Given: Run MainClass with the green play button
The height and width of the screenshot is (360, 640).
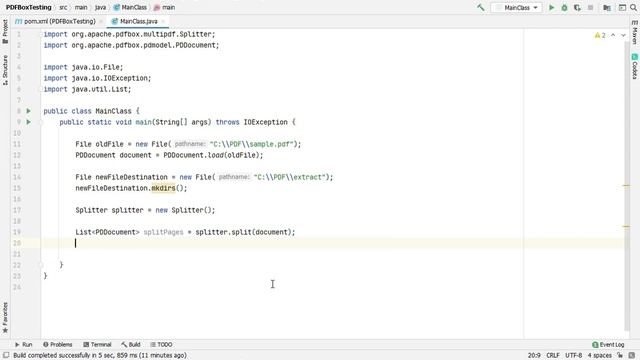Looking at the screenshot, I should tap(551, 7).
